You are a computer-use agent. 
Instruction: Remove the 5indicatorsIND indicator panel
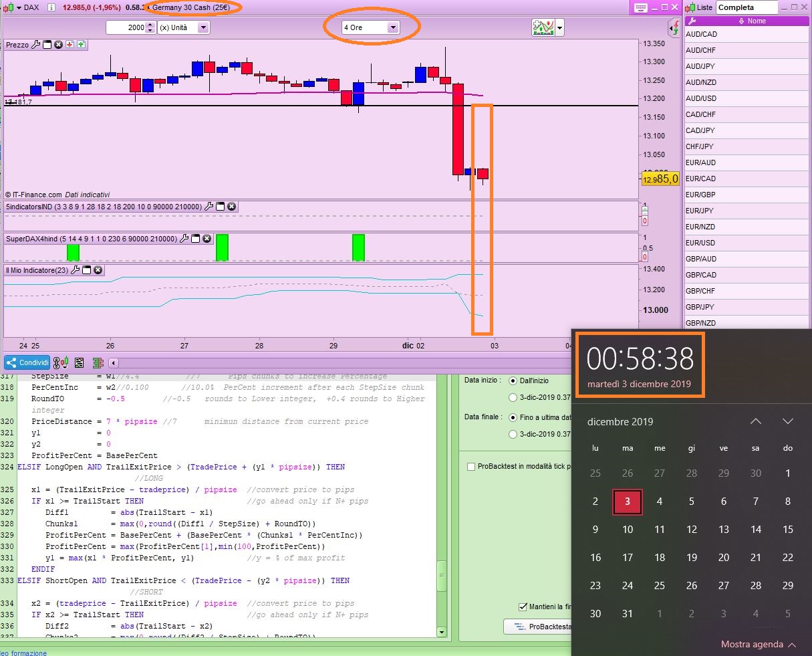coord(231,207)
